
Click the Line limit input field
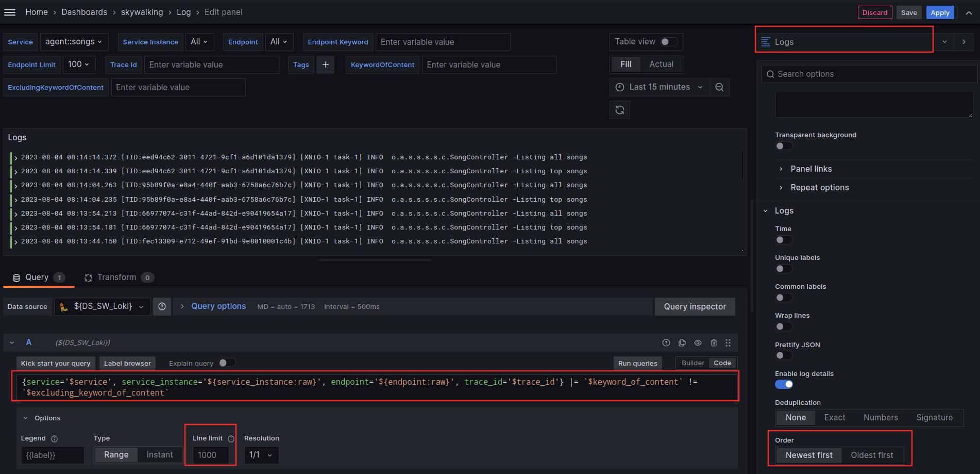[210, 455]
